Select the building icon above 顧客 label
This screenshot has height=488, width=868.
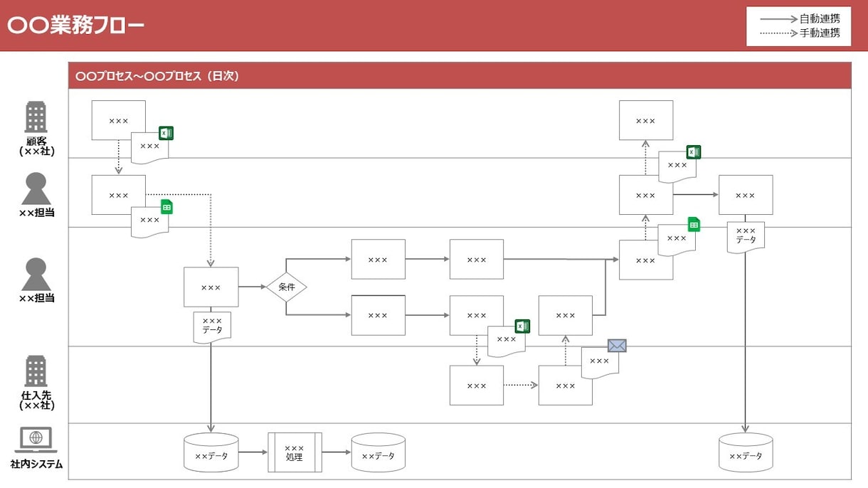(x=36, y=117)
